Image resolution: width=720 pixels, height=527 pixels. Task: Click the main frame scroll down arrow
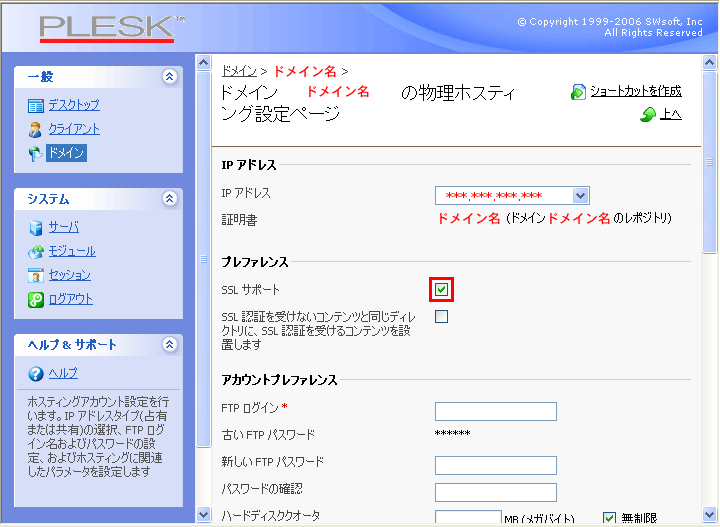point(709,514)
